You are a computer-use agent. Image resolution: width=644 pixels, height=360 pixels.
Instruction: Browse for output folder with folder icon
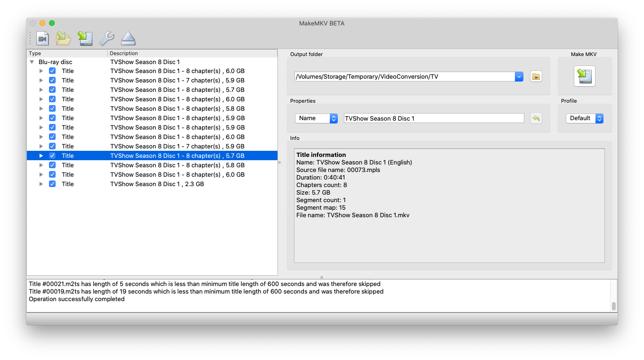click(536, 76)
